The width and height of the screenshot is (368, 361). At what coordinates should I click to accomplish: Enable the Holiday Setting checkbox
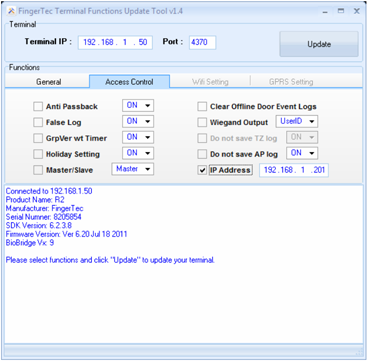38,154
